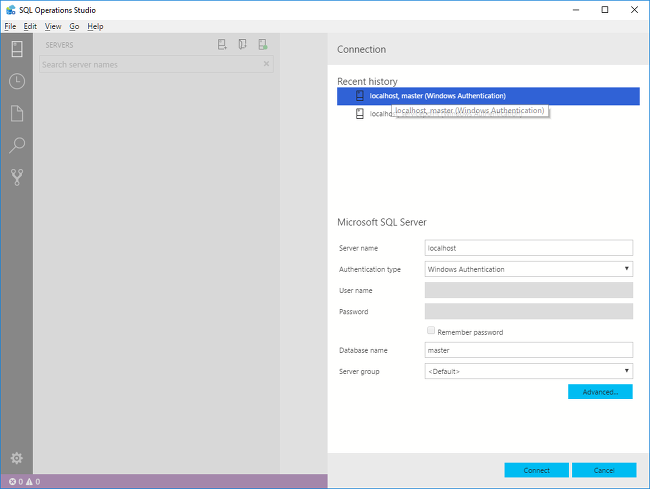
Task: Toggle Remember password checkbox
Action: (x=431, y=330)
